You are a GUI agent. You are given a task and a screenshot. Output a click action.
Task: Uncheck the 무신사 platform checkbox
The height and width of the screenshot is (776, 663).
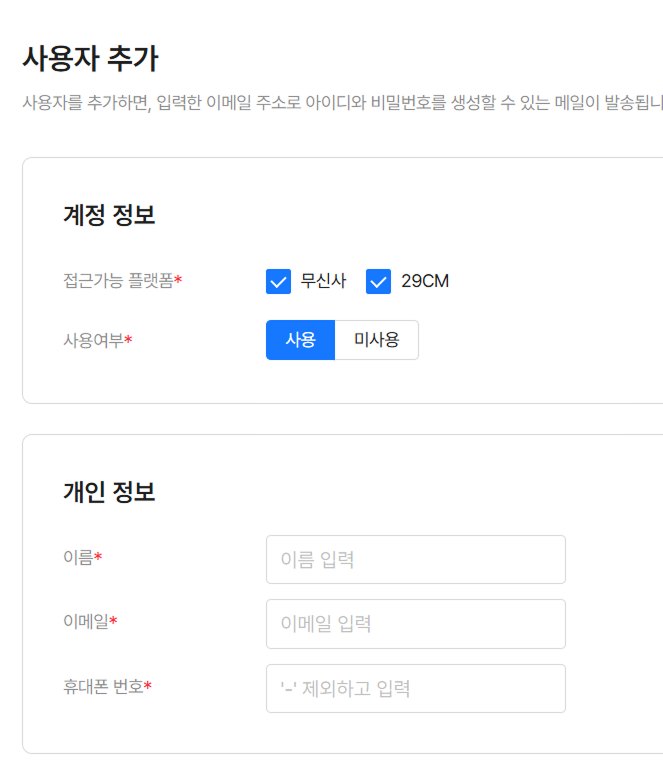(278, 281)
